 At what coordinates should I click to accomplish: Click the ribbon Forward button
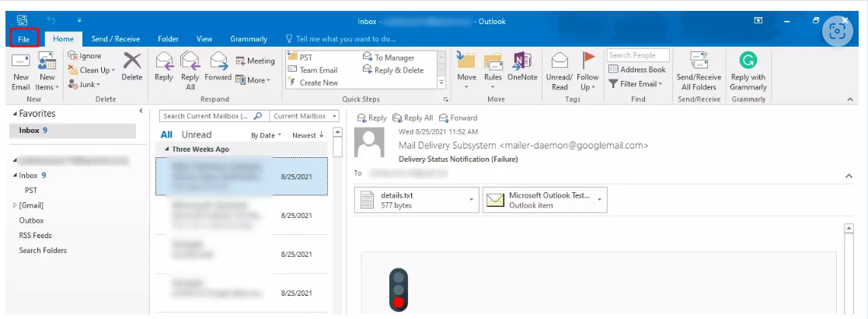[x=218, y=67]
